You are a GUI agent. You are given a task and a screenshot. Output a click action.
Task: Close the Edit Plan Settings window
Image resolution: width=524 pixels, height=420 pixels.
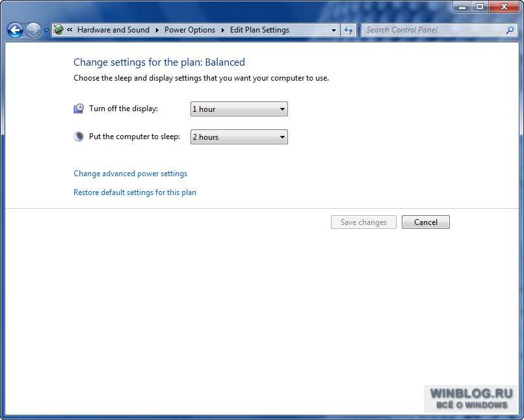[504, 7]
